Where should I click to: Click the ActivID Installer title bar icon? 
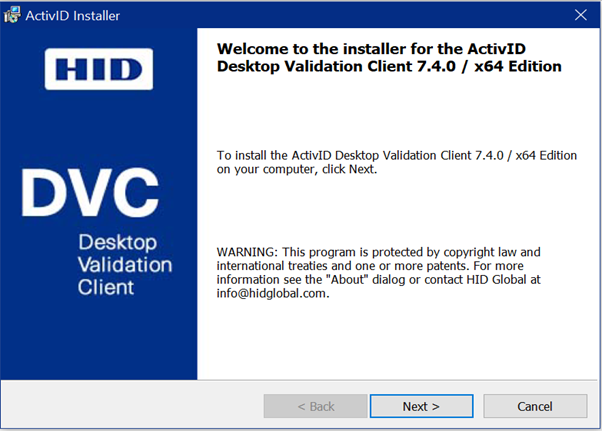coord(12,15)
